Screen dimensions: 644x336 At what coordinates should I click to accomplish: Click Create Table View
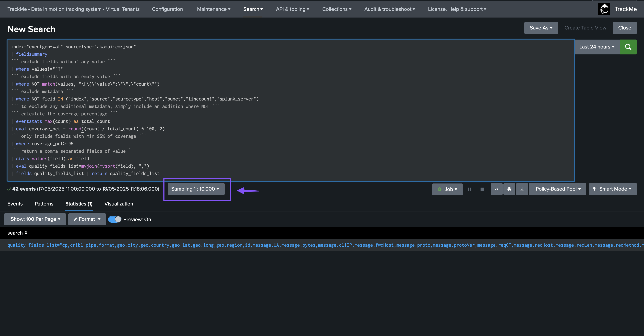(x=585, y=28)
